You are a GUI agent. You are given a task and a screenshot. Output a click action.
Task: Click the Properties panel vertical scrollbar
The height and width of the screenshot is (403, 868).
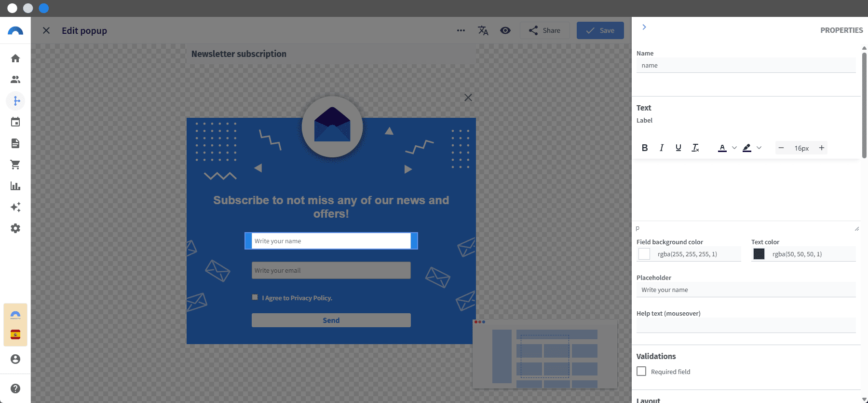(x=864, y=105)
